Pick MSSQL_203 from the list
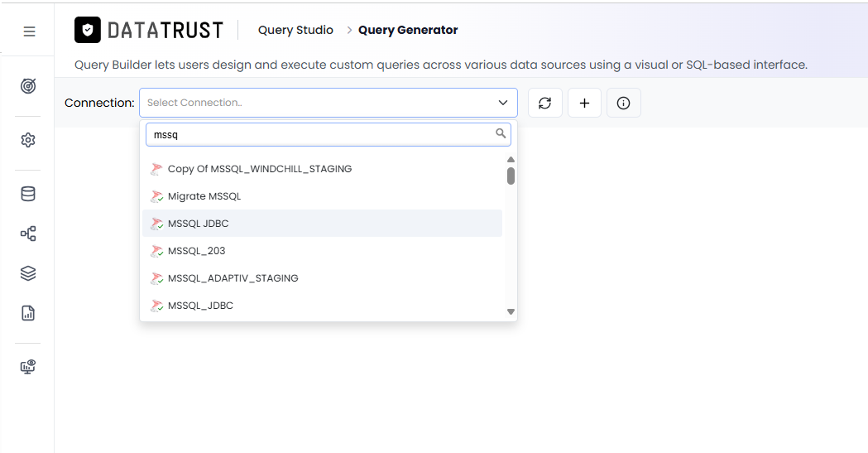The image size is (868, 453). pyautogui.click(x=322, y=251)
